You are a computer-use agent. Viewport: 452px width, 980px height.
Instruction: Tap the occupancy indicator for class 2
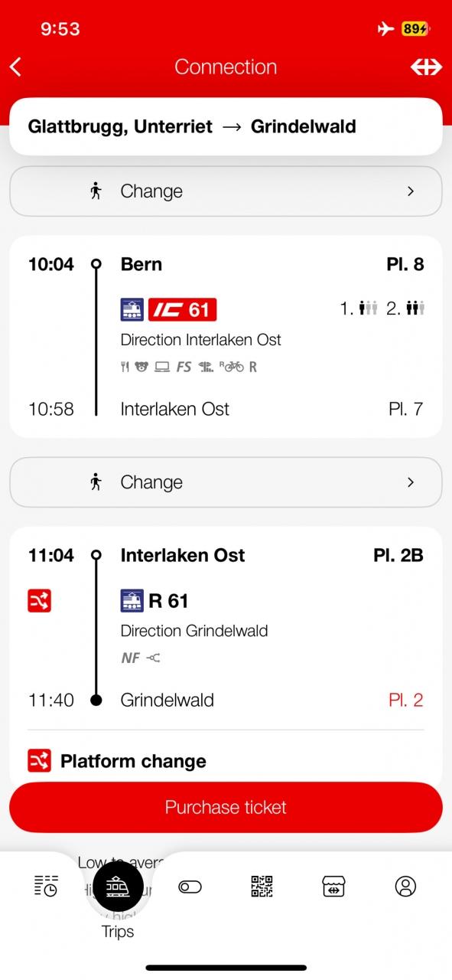pos(405,309)
